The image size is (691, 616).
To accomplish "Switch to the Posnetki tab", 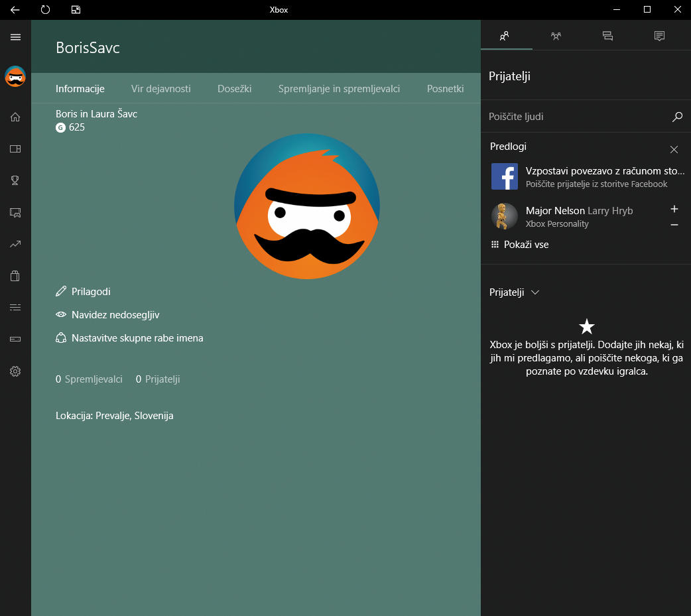I will click(x=445, y=89).
